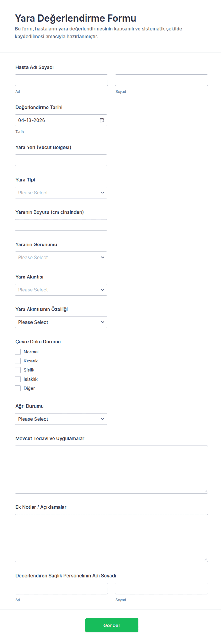Check the Normal checkbox
The height and width of the screenshot is (644, 221).
(18, 352)
